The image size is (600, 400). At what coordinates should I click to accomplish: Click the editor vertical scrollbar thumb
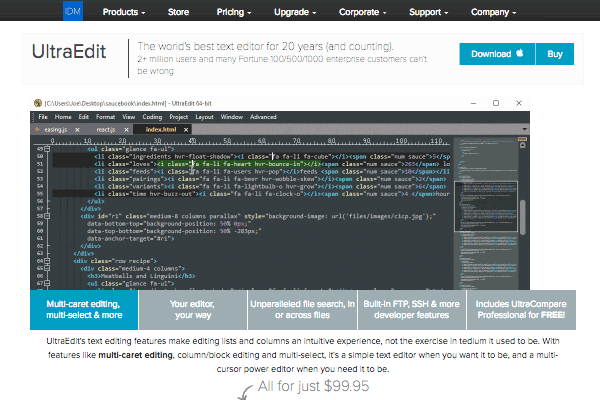coord(523,217)
